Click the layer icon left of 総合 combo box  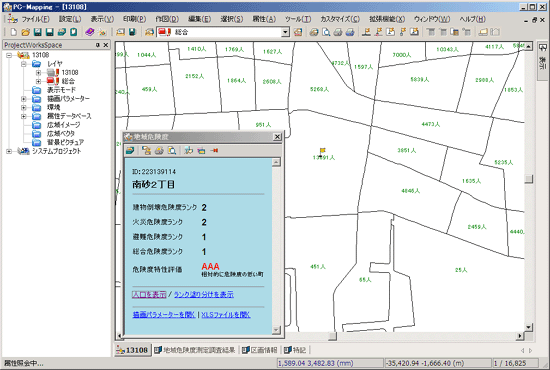coord(149,32)
